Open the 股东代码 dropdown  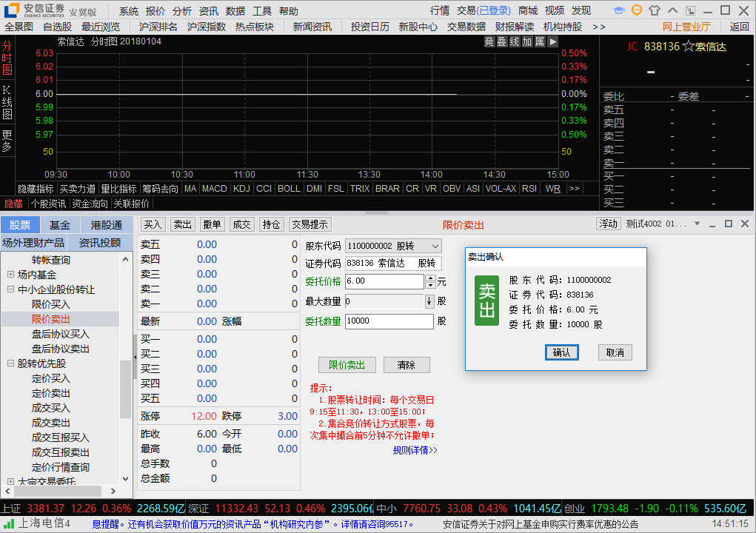[435, 247]
